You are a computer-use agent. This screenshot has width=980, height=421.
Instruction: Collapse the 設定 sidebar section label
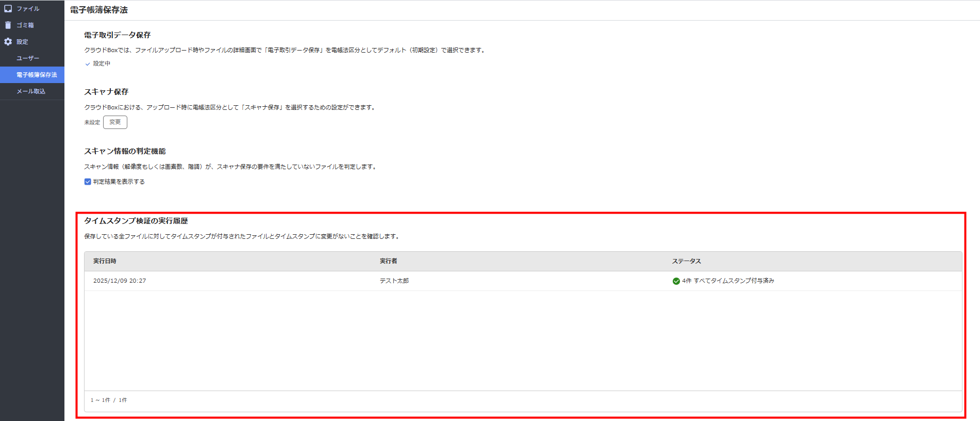click(x=22, y=42)
